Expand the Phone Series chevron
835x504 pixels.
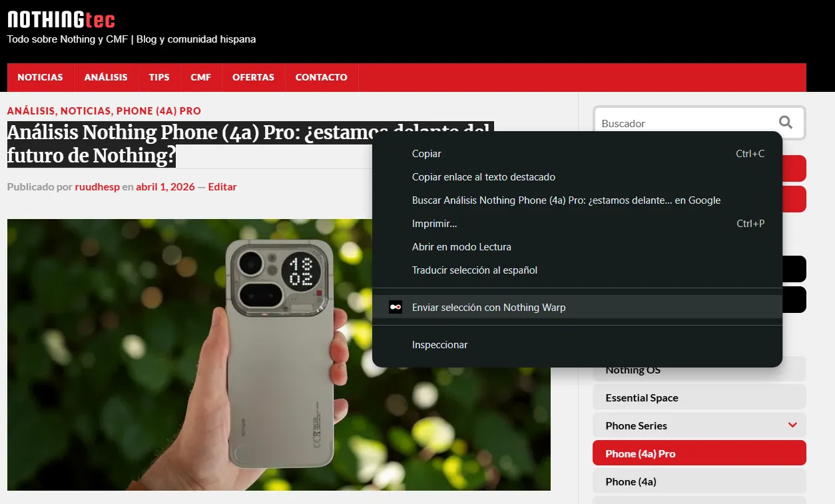pyautogui.click(x=792, y=425)
